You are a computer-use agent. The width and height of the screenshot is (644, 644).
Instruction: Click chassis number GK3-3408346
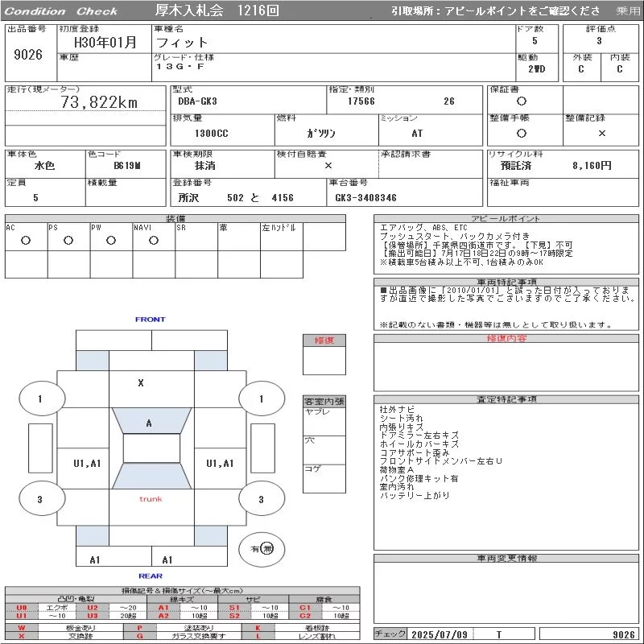(365, 198)
